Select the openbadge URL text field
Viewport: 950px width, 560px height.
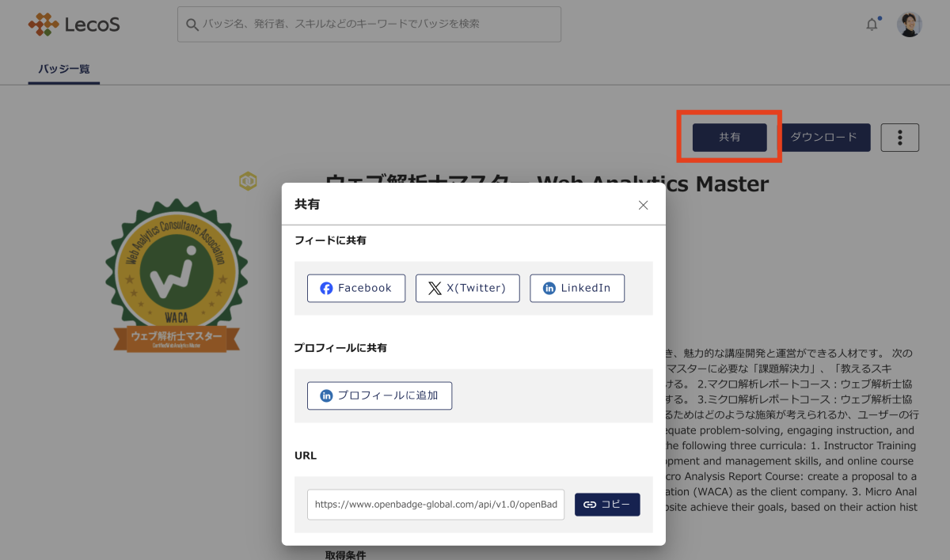(x=436, y=505)
